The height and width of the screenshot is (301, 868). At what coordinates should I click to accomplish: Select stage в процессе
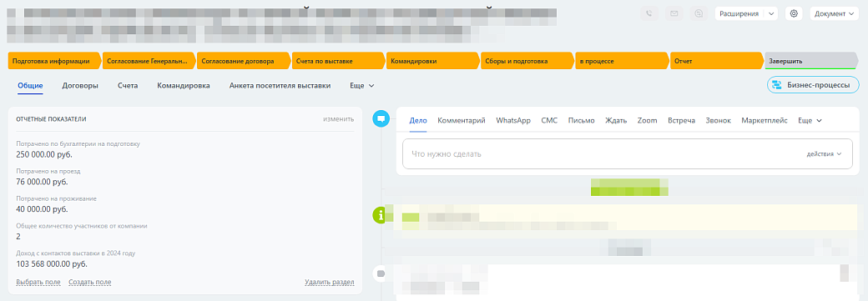623,62
